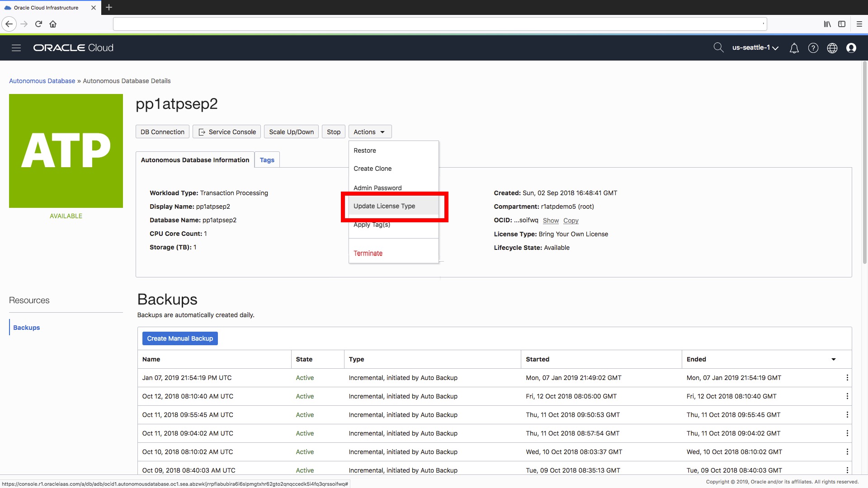Viewport: 868px width, 488px height.
Task: Click Create Manual Backup button
Action: [179, 338]
